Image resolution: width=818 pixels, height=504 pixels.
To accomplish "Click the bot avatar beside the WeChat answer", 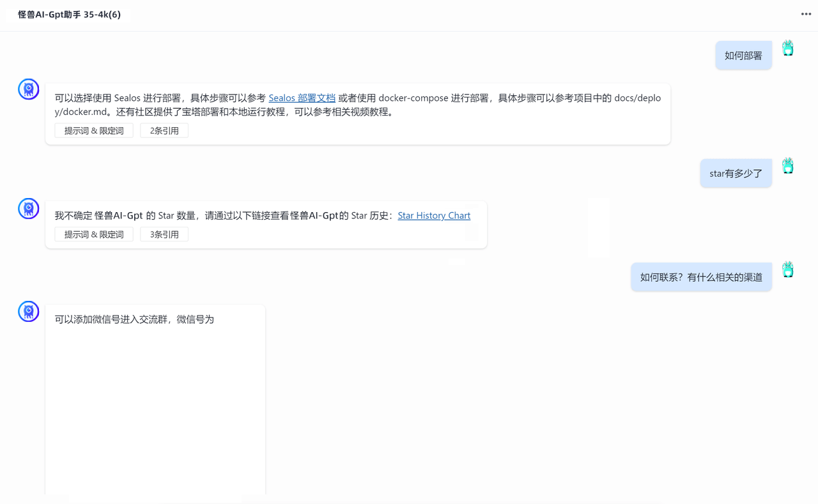I will 29,312.
